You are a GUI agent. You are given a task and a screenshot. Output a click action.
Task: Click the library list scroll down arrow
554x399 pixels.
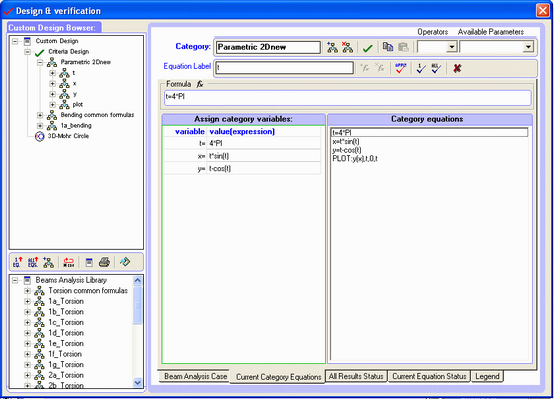click(x=137, y=383)
